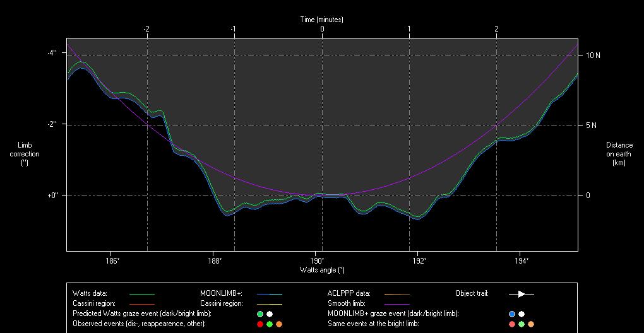Click the purple Smooth limb line sample
This screenshot has height=333, width=644.
(x=397, y=304)
